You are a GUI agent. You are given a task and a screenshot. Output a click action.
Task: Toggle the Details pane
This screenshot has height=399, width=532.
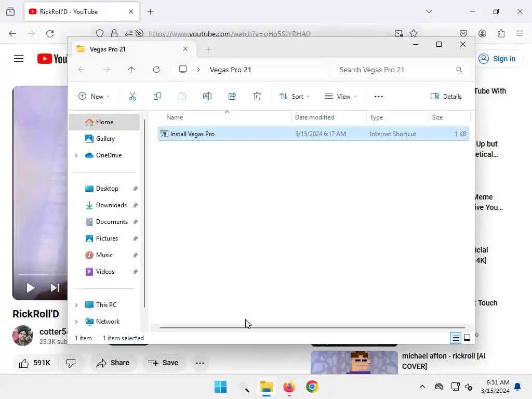[x=446, y=96]
